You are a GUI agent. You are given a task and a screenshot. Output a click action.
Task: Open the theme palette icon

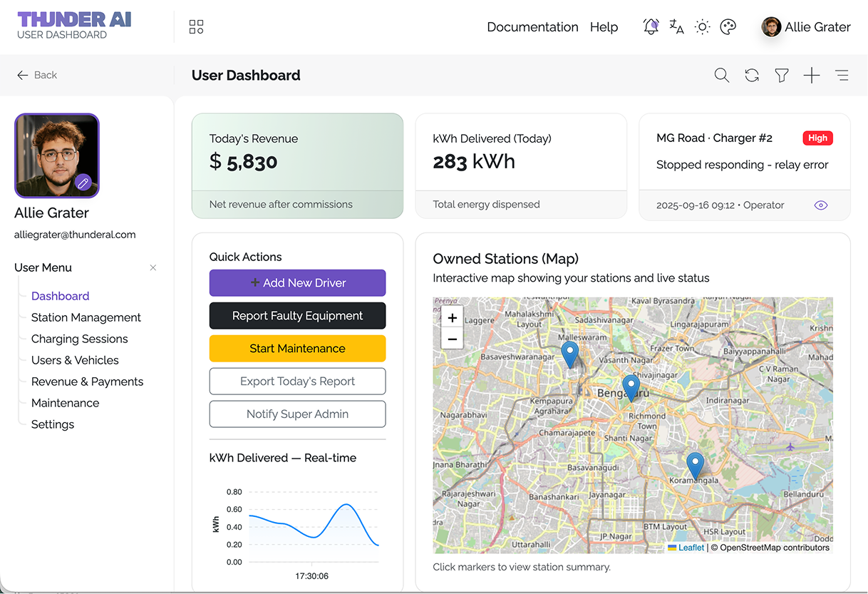click(x=728, y=26)
